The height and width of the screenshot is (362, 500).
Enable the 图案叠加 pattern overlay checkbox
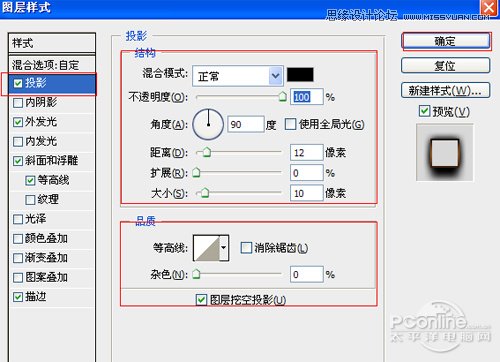click(x=18, y=278)
